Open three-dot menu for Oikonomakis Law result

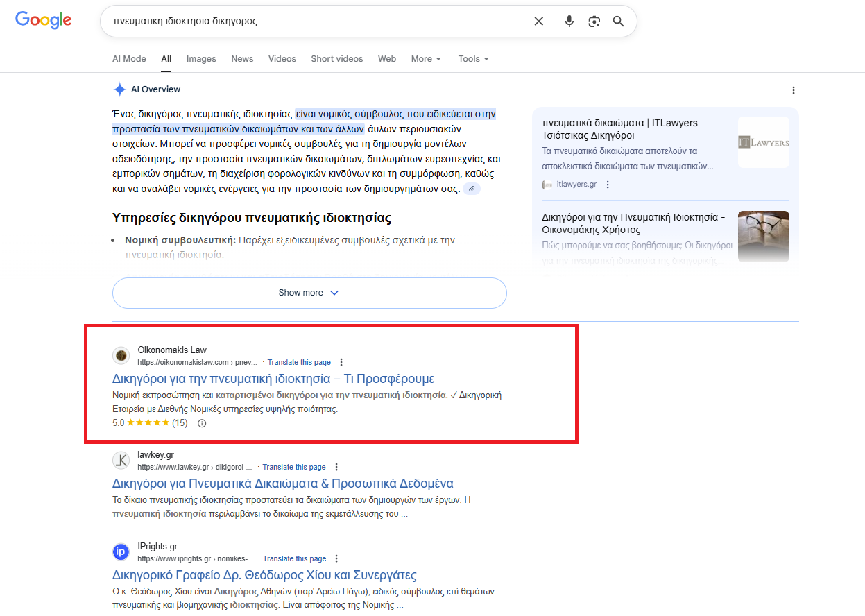pyautogui.click(x=341, y=362)
